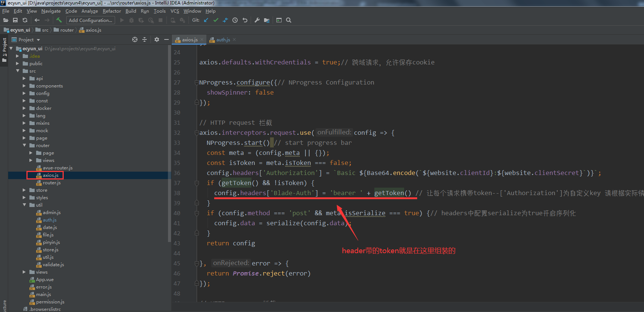
Task: Select admin.js under util folder
Action: click(51, 213)
